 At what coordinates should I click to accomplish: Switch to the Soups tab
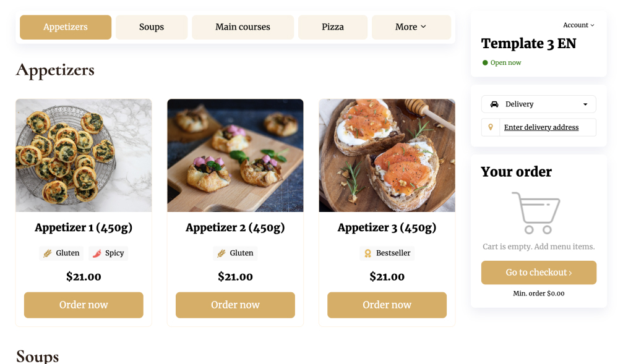pyautogui.click(x=152, y=27)
